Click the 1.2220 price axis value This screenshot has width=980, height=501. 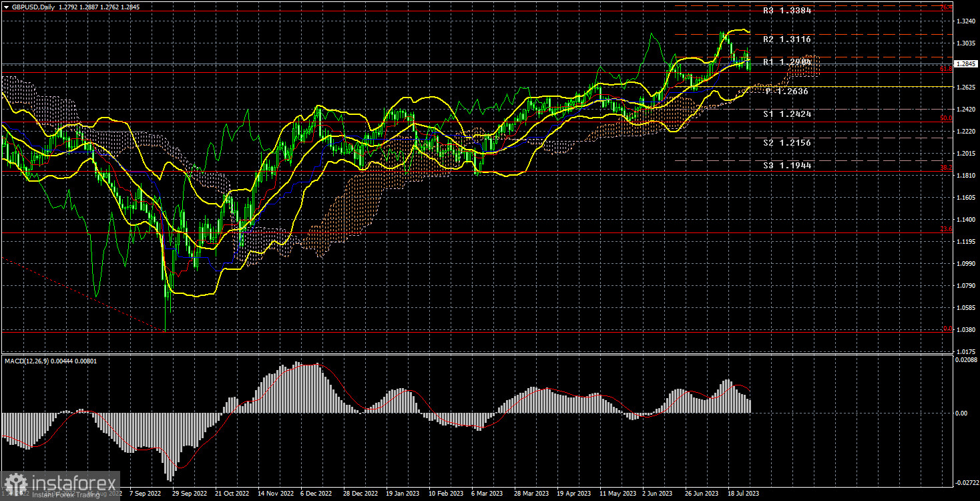tap(966, 132)
